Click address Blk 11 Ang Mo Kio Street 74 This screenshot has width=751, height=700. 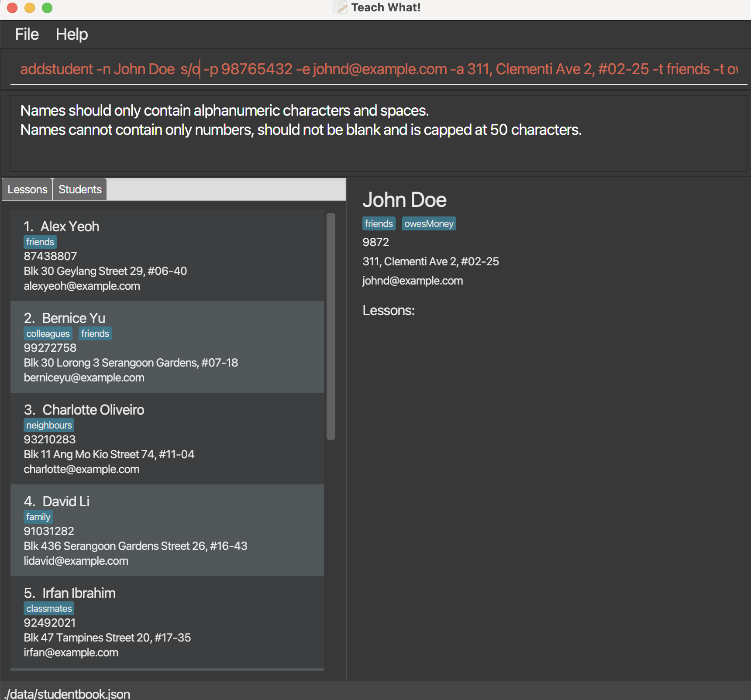(x=109, y=454)
